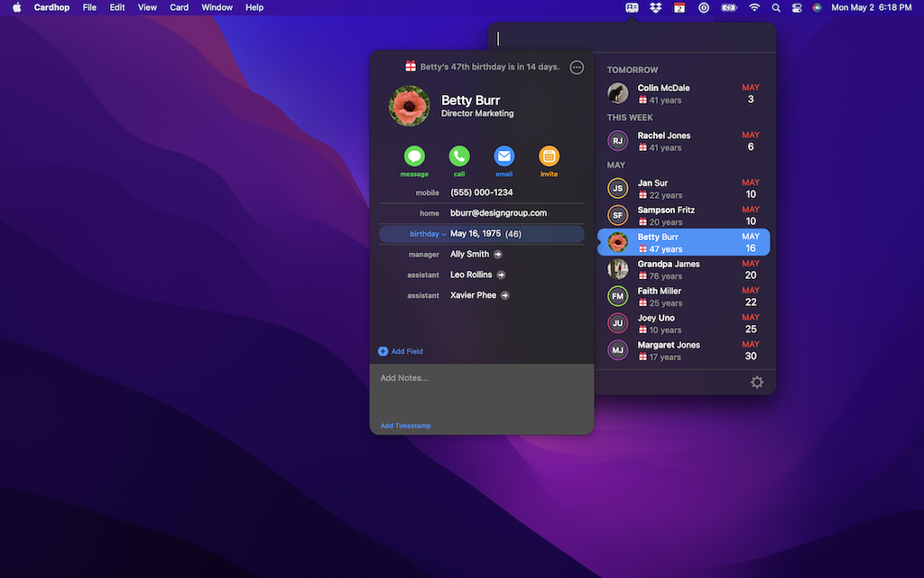Select Margaret Jones' name in the list
The image size is (924, 578).
pyautogui.click(x=669, y=346)
